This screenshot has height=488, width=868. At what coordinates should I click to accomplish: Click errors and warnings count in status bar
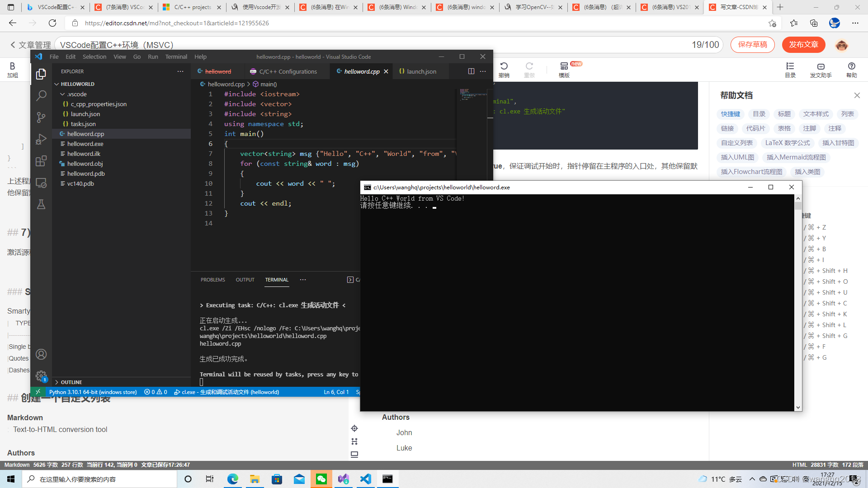156,392
